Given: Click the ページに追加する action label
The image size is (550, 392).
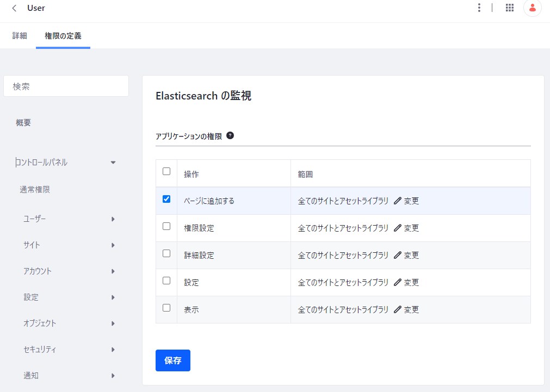Looking at the screenshot, I should [x=209, y=201].
